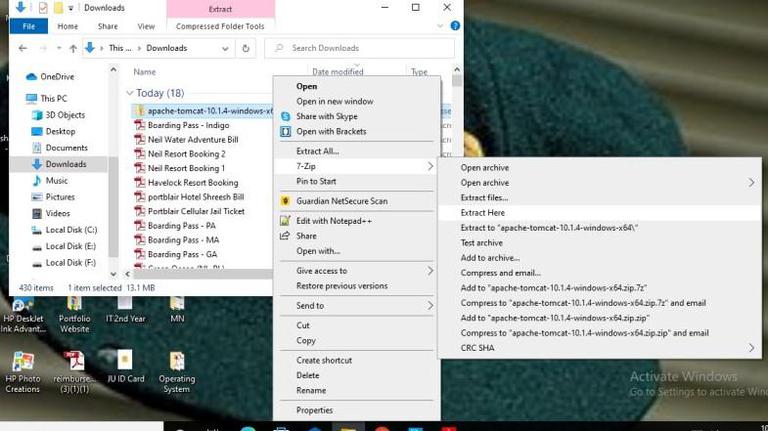Expand 7-Zip submenu arrow
This screenshot has width=768, height=431.
coord(430,167)
